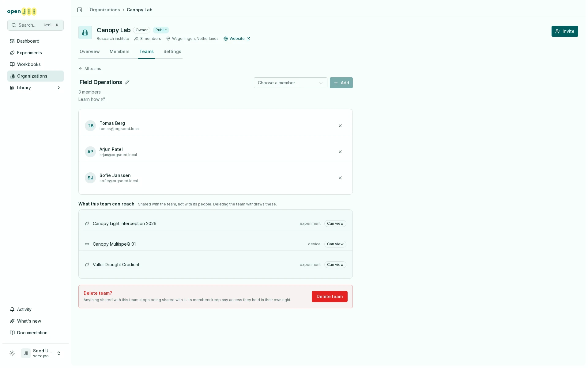Open What's new
Viewport: 588px width, 368px height.
click(36, 321)
